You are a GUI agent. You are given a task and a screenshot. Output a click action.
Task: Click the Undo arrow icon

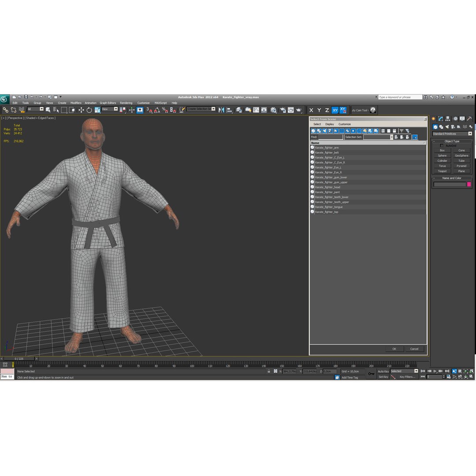[x=32, y=97]
